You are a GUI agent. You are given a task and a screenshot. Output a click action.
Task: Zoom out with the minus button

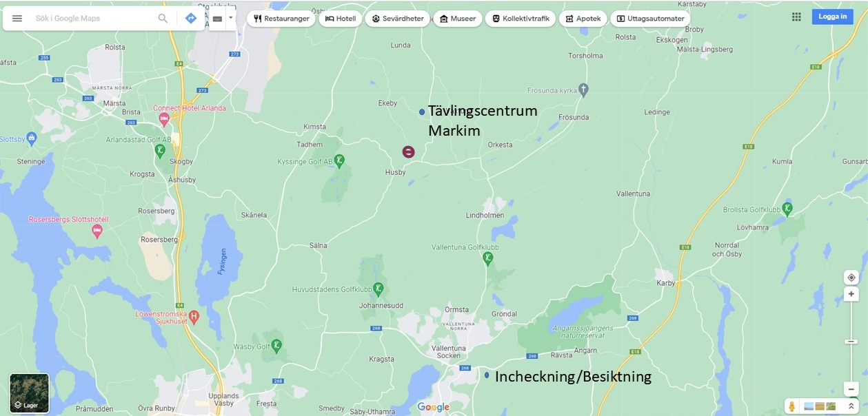[851, 389]
